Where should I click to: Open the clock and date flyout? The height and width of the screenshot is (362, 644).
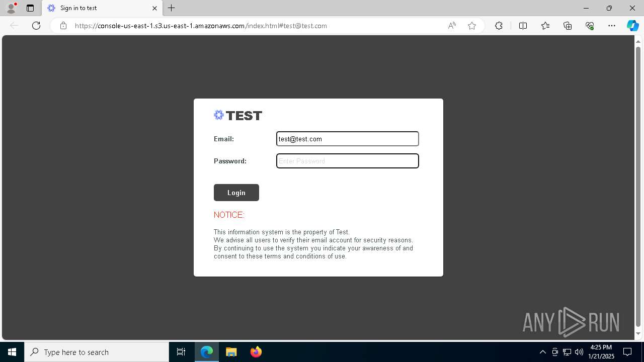(601, 352)
